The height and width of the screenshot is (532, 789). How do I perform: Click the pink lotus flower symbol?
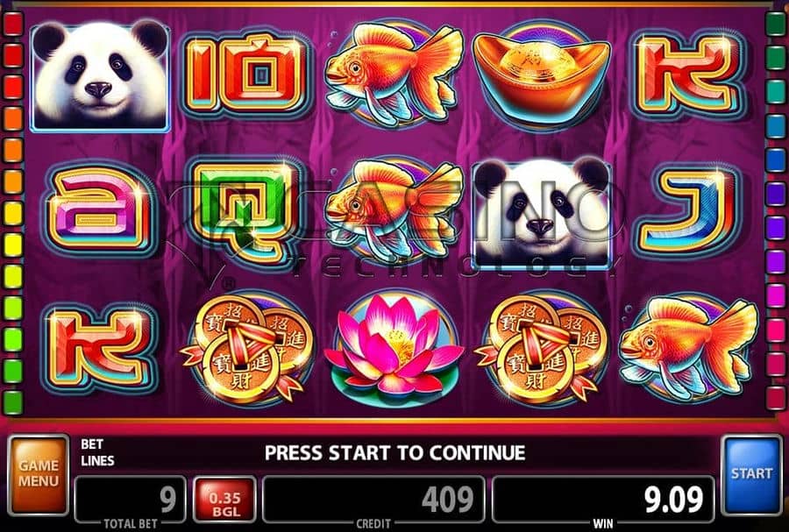tap(394, 346)
